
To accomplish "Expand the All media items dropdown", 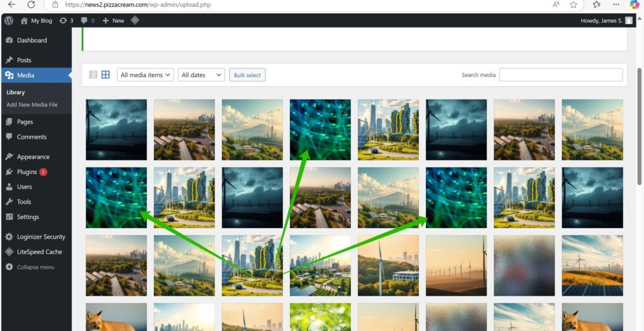I will click(145, 75).
